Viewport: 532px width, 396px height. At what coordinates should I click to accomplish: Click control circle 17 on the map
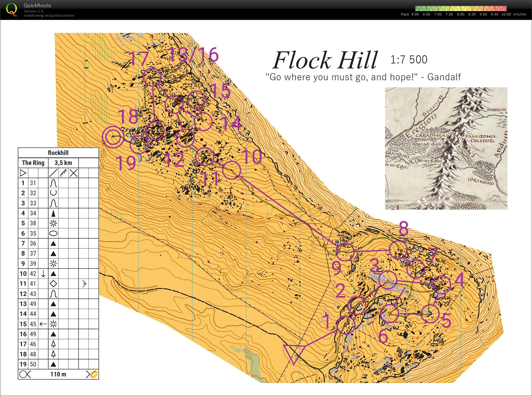[x=152, y=77]
